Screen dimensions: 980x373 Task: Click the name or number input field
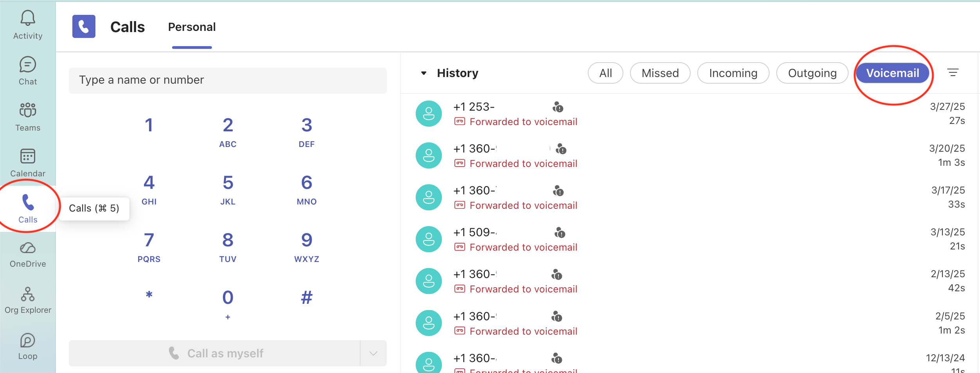pyautogui.click(x=228, y=80)
